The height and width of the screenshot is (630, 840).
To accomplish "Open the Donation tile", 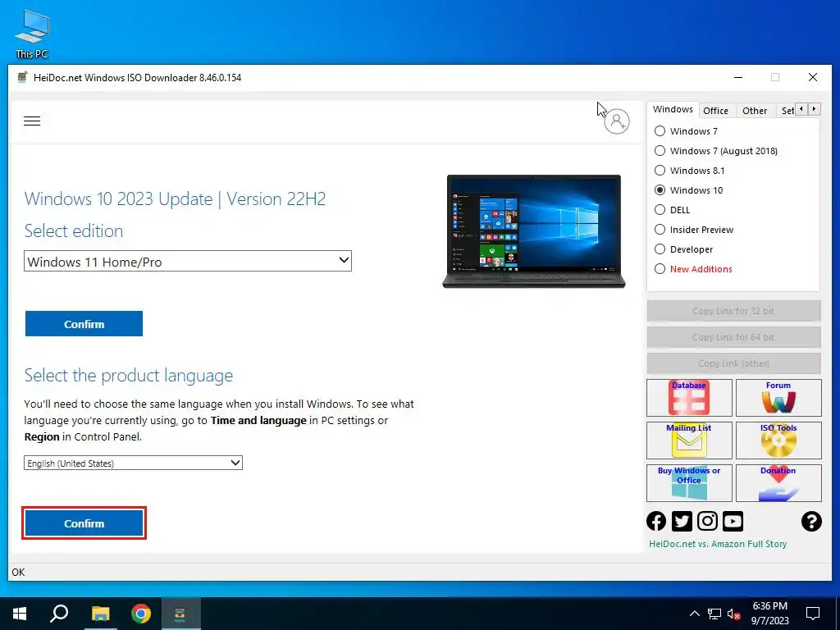I will coord(778,482).
